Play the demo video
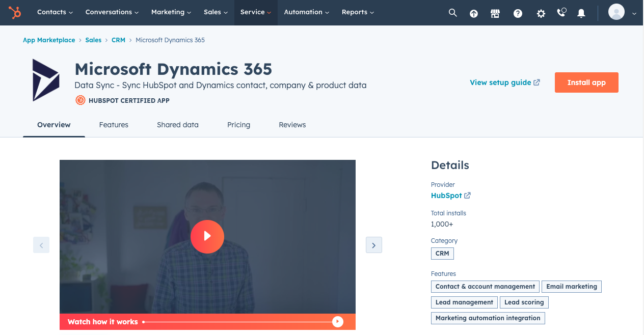The image size is (644, 335). pyautogui.click(x=207, y=237)
